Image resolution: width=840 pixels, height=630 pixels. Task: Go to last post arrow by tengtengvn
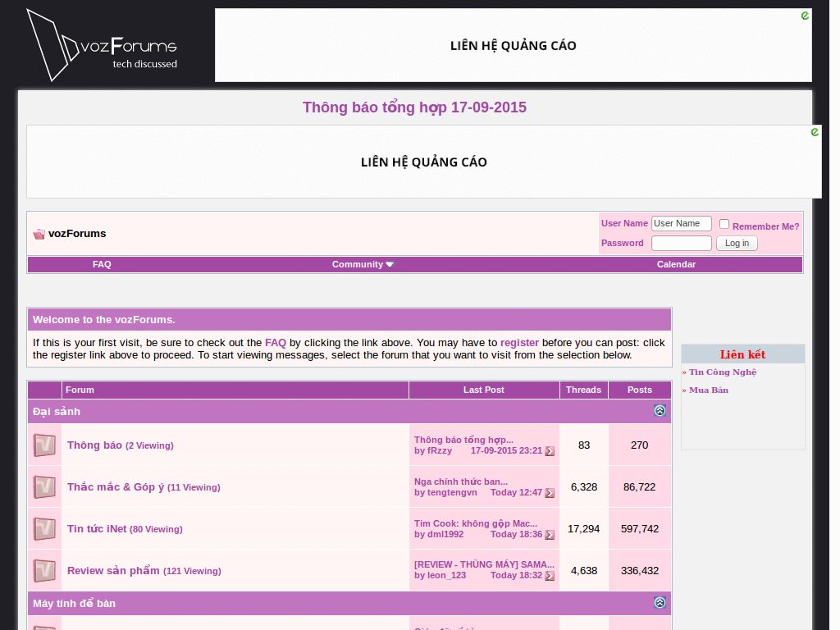550,493
